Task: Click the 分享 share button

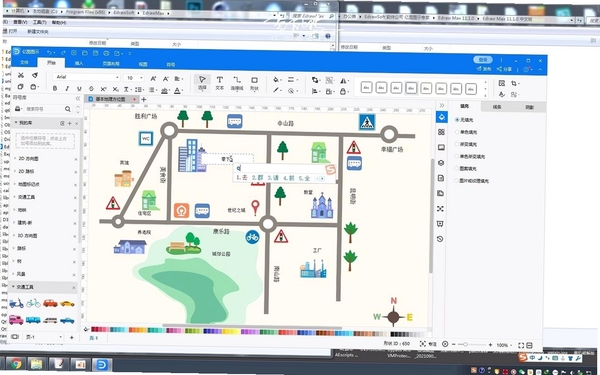Action: click(504, 69)
